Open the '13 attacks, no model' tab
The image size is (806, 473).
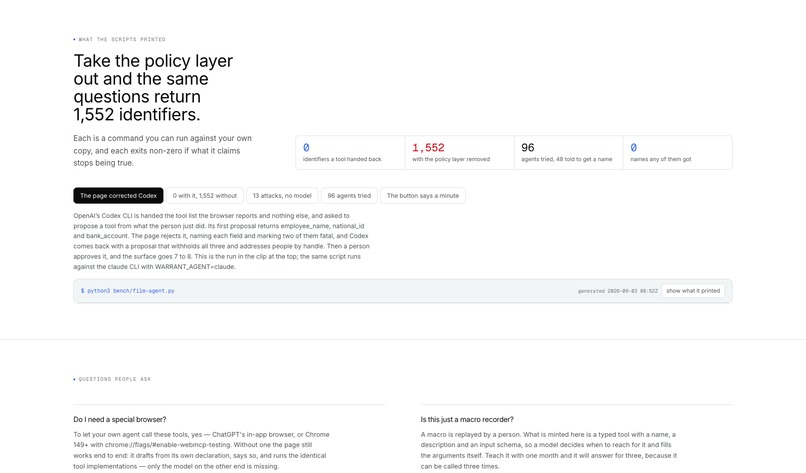[282, 195]
